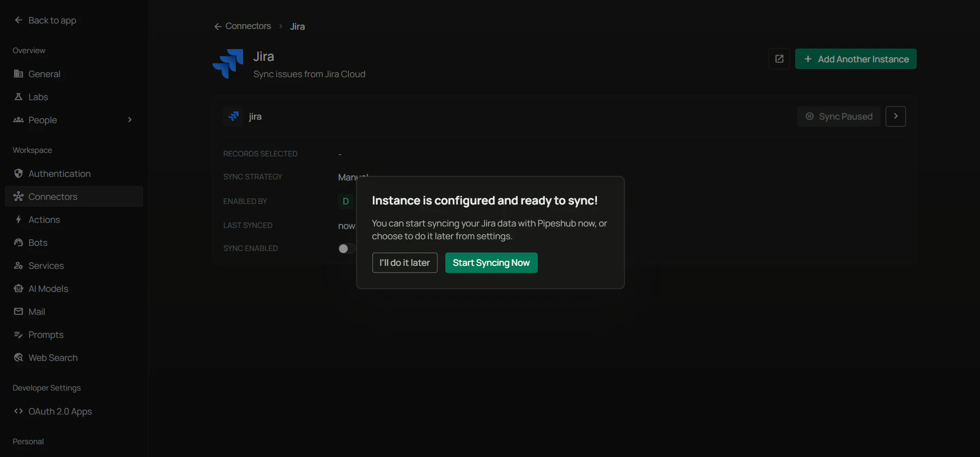This screenshot has width=980, height=457.
Task: Open the General settings page
Action: tap(74, 74)
